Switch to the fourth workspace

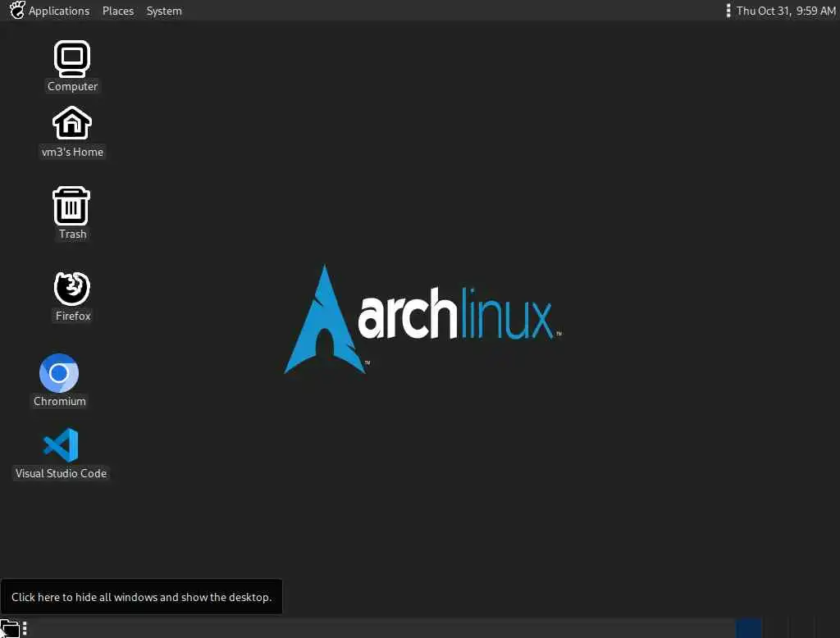coord(827,628)
